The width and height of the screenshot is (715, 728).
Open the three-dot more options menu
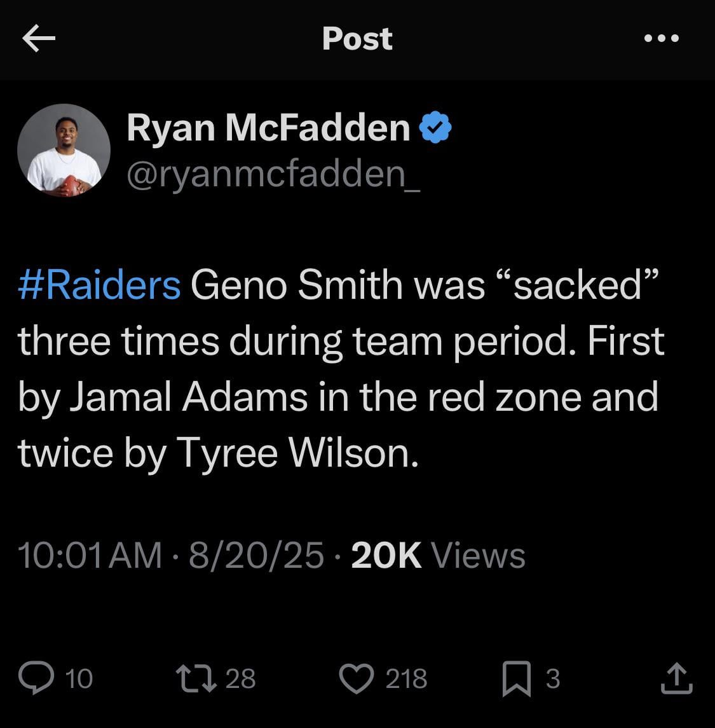[x=662, y=39]
